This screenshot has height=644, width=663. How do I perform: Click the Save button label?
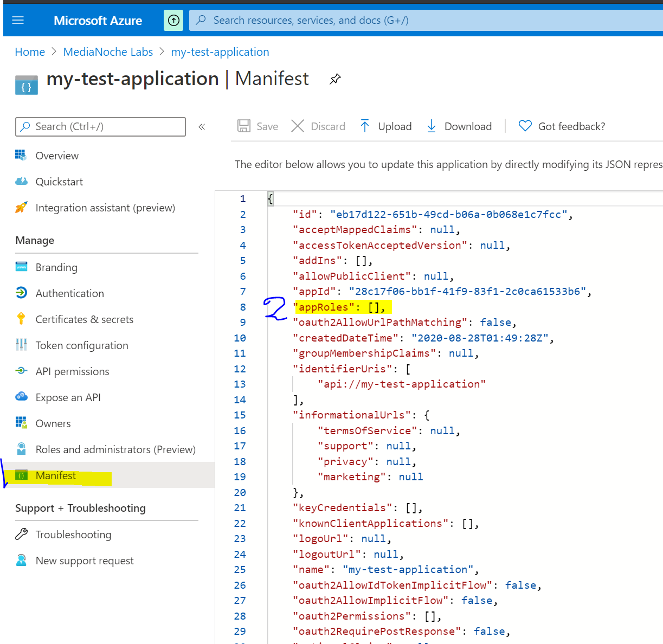point(267,127)
